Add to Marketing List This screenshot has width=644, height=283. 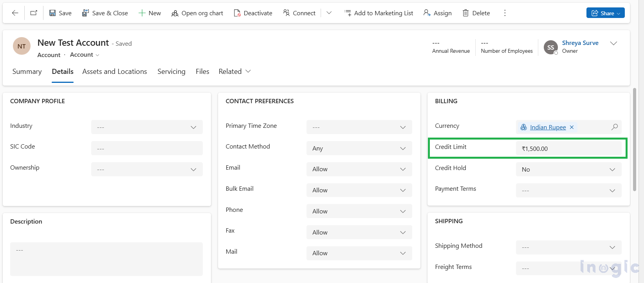[x=379, y=13]
